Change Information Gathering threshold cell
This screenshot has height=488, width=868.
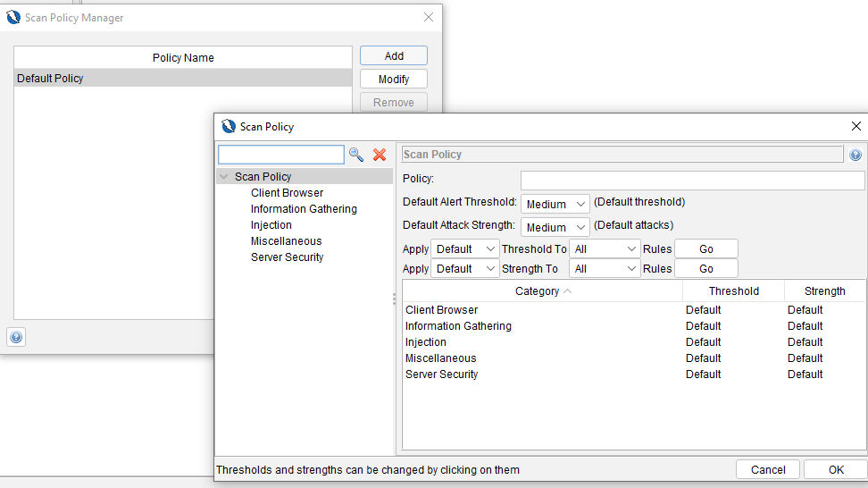click(x=733, y=325)
